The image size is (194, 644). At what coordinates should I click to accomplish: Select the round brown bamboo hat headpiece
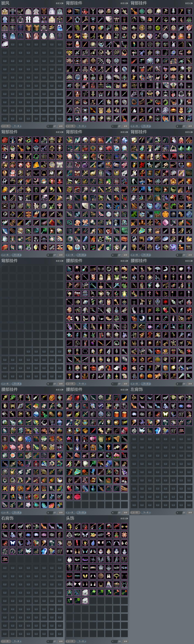point(101,576)
